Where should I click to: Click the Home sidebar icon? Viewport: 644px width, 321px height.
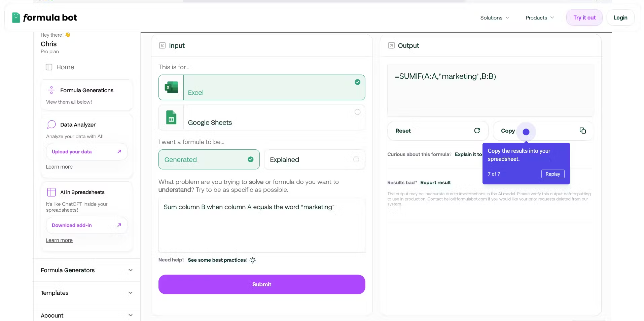(49, 67)
